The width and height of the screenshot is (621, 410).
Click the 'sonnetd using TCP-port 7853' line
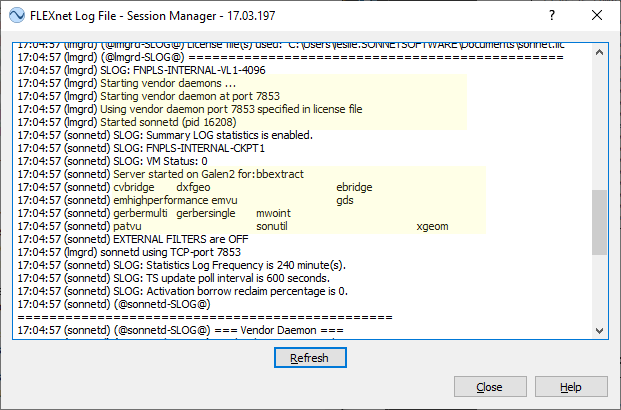[129, 252]
